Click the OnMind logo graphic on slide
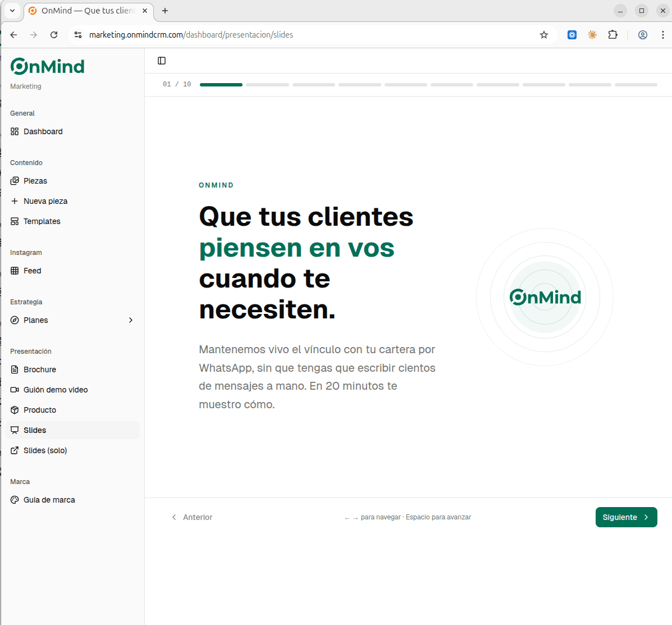Image resolution: width=672 pixels, height=625 pixels. tap(545, 297)
